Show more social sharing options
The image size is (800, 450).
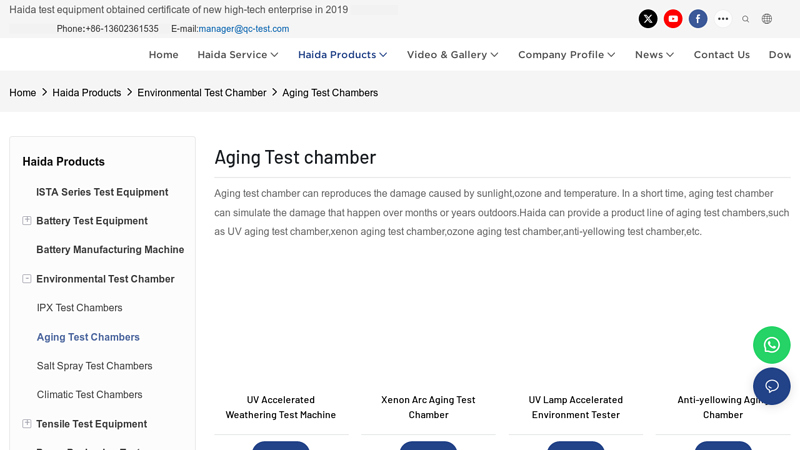(x=723, y=19)
